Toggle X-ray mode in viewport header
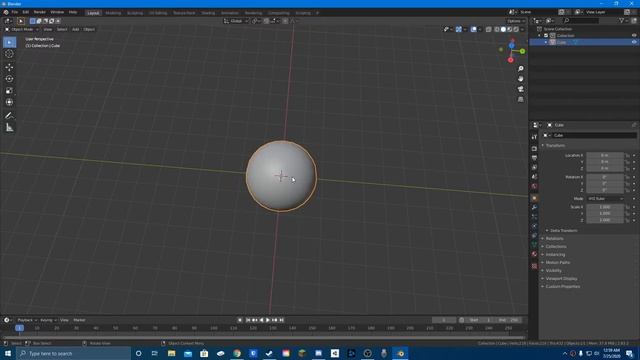Screen dimensions: 640x360 489,29
